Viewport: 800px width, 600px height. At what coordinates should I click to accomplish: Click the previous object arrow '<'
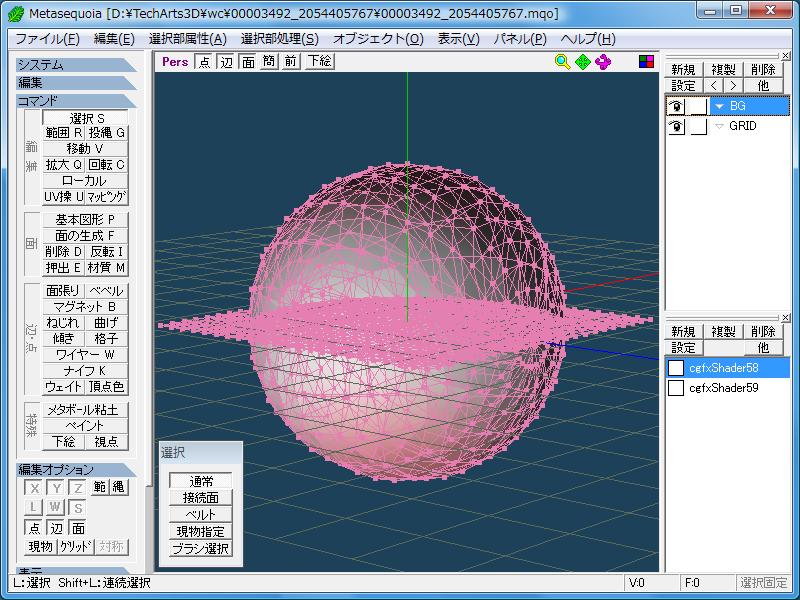coord(715,86)
